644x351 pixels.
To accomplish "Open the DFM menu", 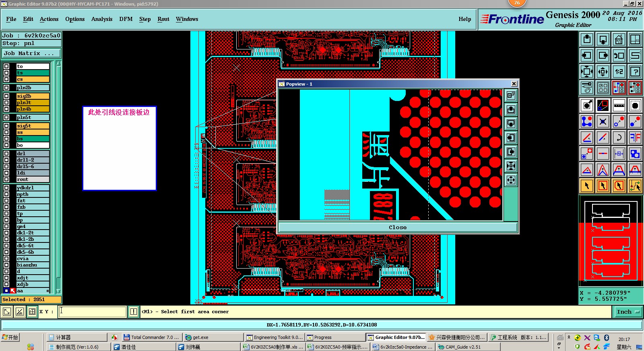I will (126, 19).
